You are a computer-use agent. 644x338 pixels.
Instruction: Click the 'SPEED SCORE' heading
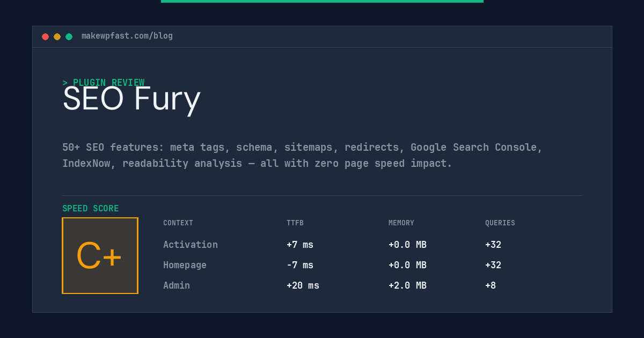91,209
